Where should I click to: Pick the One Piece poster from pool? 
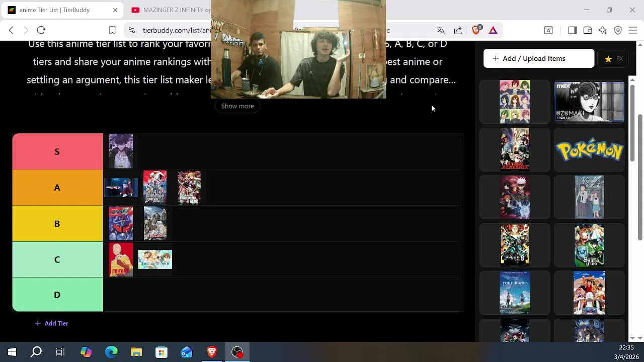[x=589, y=293]
